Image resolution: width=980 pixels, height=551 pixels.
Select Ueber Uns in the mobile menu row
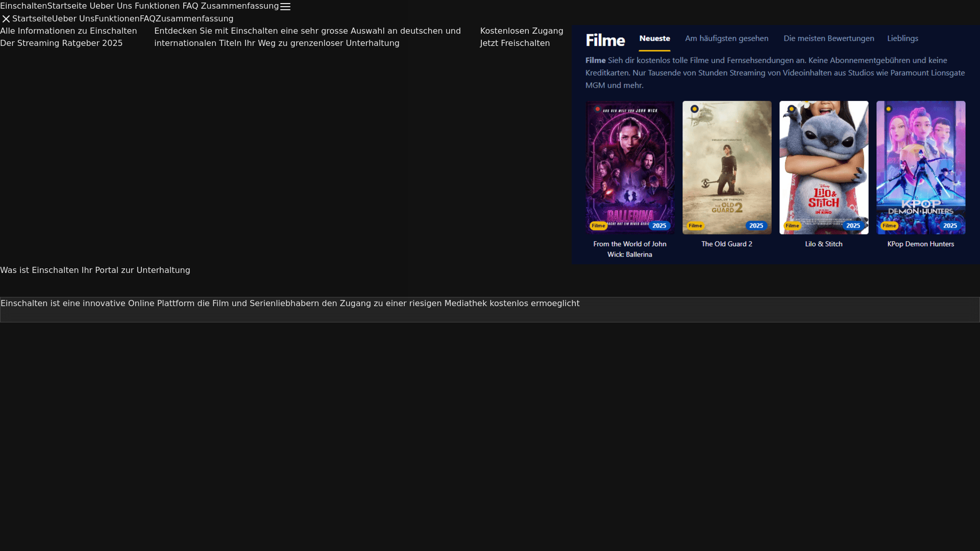tap(73, 19)
